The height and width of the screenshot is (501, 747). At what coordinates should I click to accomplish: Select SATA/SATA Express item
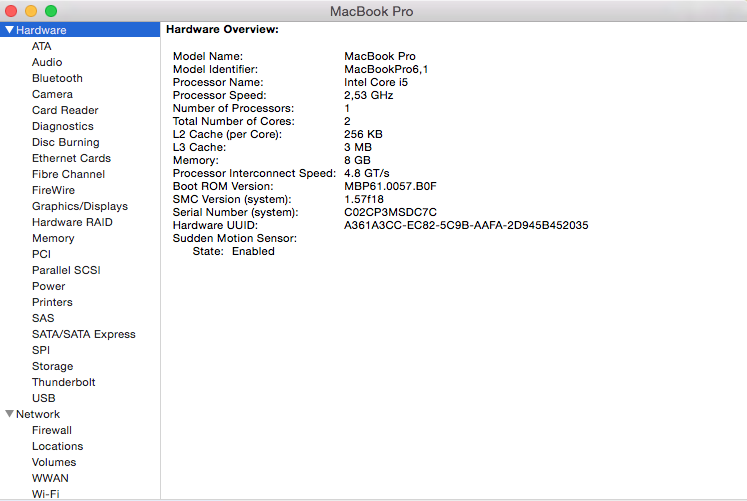click(84, 334)
